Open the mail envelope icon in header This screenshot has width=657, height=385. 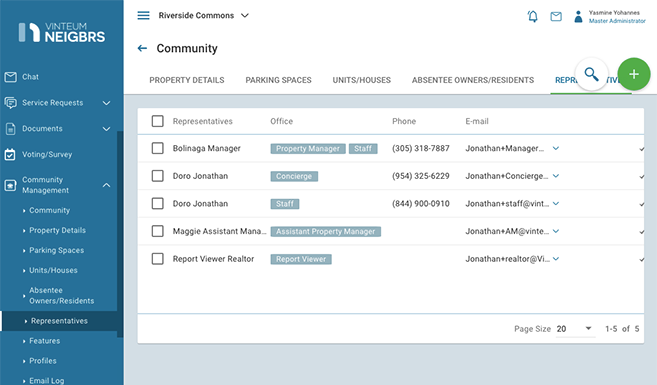coord(556,16)
